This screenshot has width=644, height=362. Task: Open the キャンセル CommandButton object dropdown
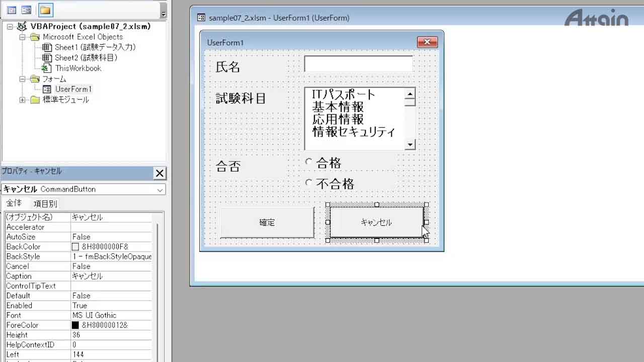[x=160, y=190]
